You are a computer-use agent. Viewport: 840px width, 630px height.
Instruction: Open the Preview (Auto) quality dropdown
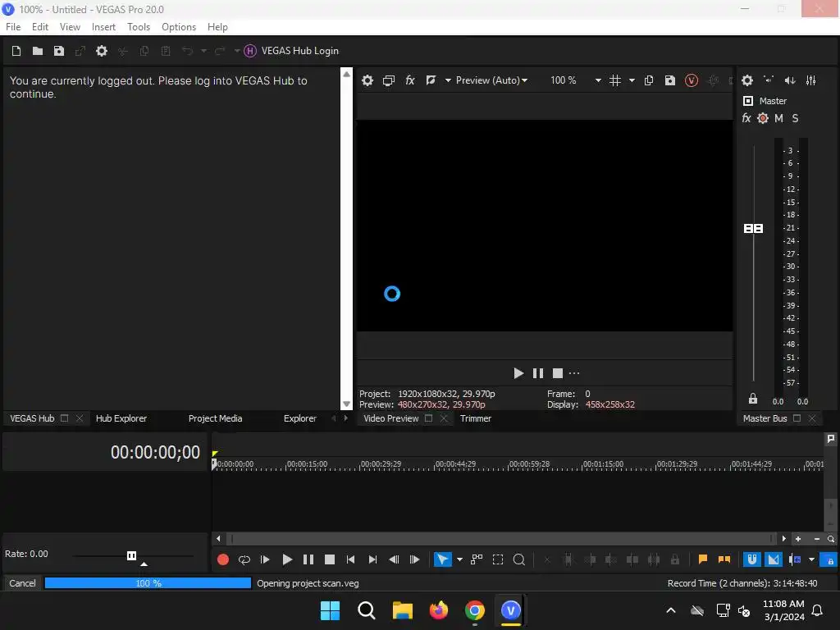click(x=491, y=80)
